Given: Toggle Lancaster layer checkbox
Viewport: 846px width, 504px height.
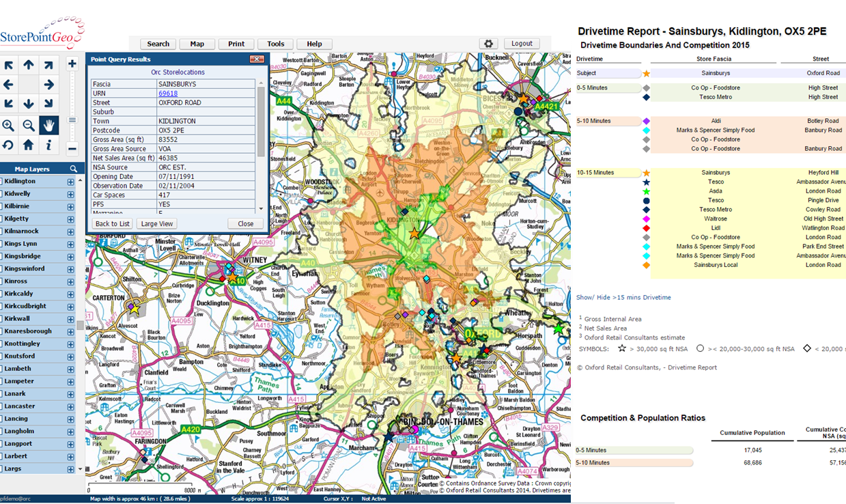Looking at the screenshot, I should pyautogui.click(x=1, y=406).
